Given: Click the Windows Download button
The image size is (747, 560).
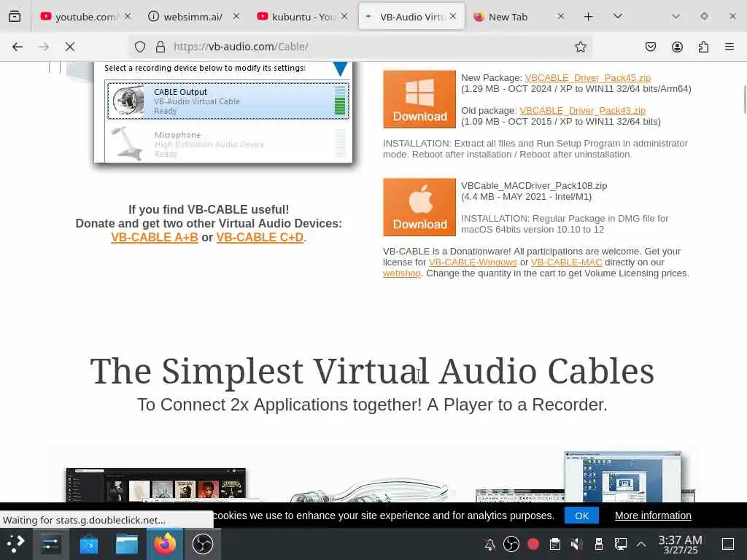Looking at the screenshot, I should tap(419, 99).
